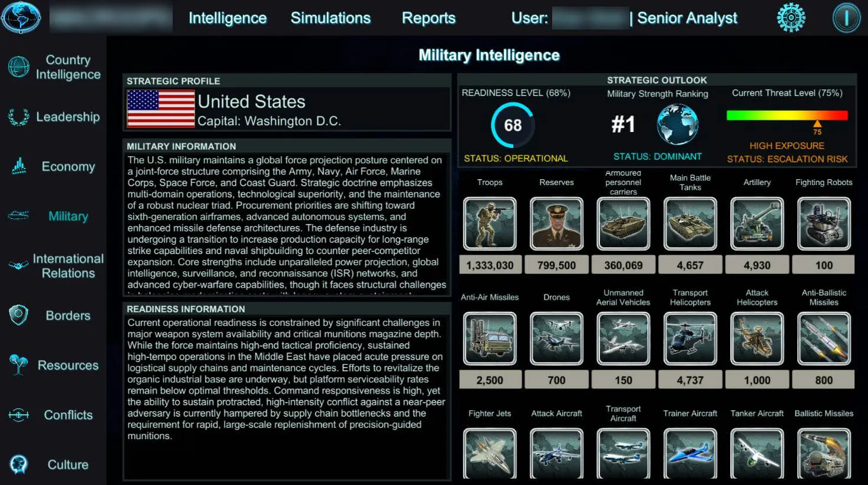868x485 pixels.
Task: Go to the Economy section
Action: tap(68, 167)
